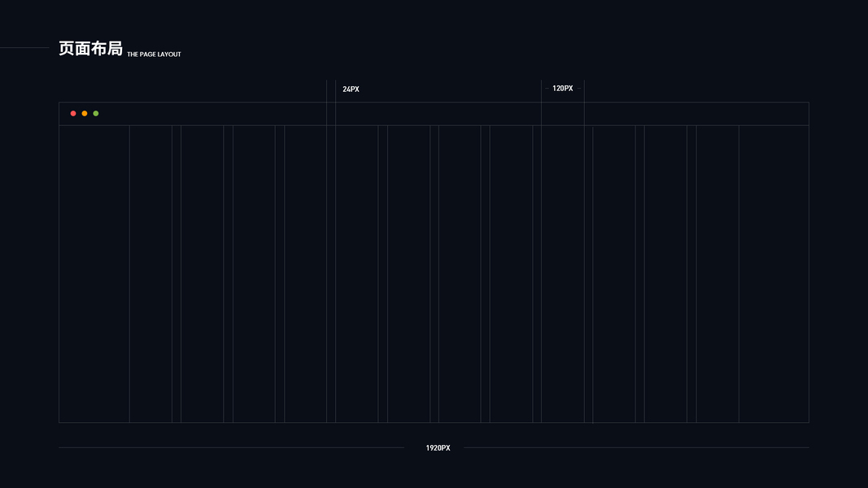This screenshot has width=868, height=488.
Task: Click the 页面布局 heading
Action: (91, 49)
